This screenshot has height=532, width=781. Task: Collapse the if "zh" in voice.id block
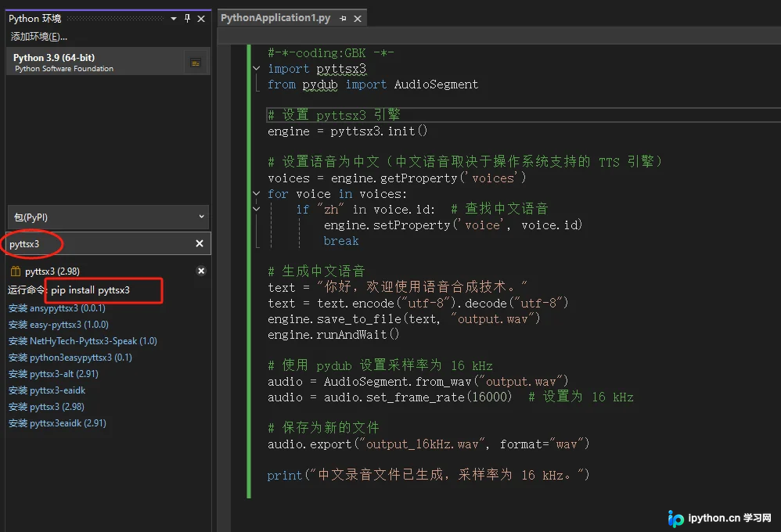(256, 209)
